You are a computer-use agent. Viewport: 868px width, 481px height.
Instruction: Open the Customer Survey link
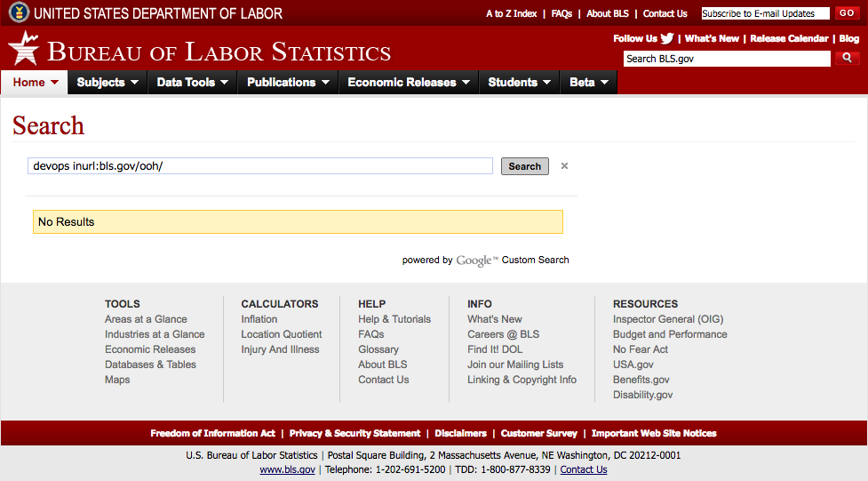tap(539, 433)
